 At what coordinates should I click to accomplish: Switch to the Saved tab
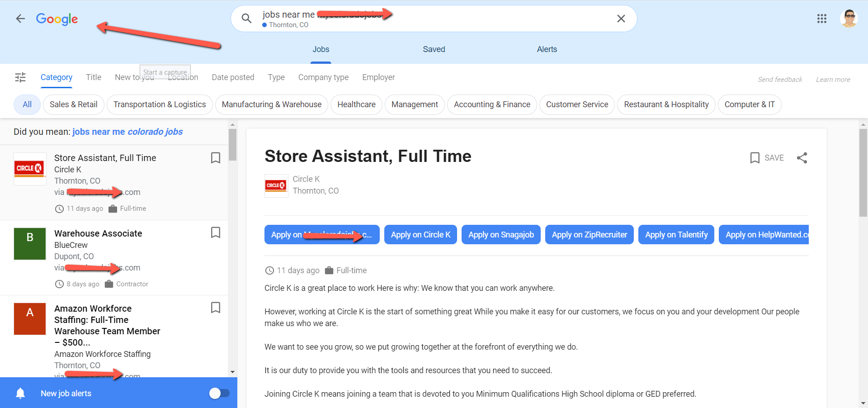(434, 49)
